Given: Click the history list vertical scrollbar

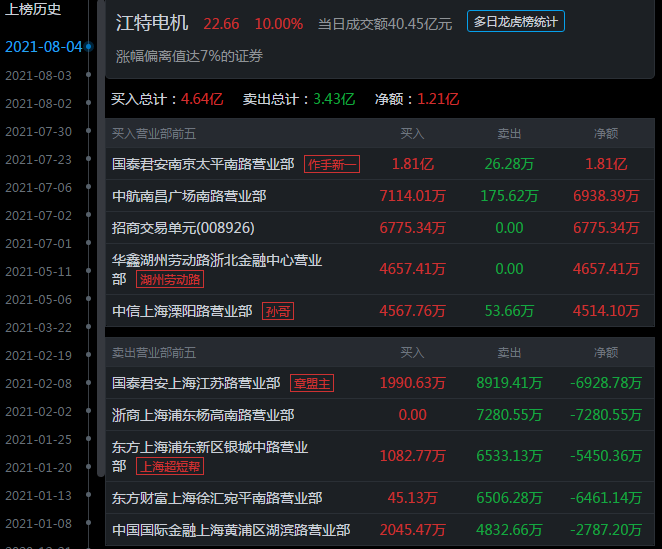Looking at the screenshot, I should pyautogui.click(x=100, y=239).
